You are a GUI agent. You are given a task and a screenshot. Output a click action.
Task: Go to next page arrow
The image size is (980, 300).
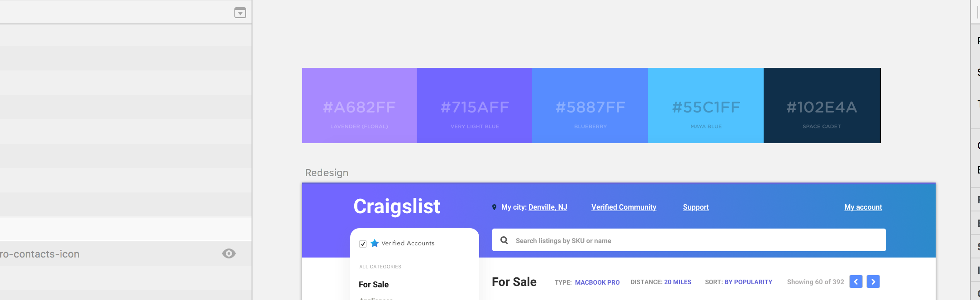873,281
